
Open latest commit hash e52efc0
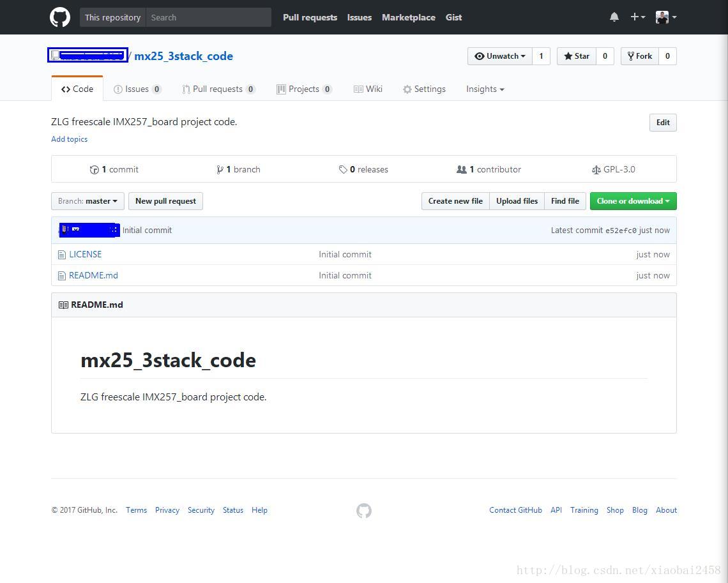[x=621, y=231]
